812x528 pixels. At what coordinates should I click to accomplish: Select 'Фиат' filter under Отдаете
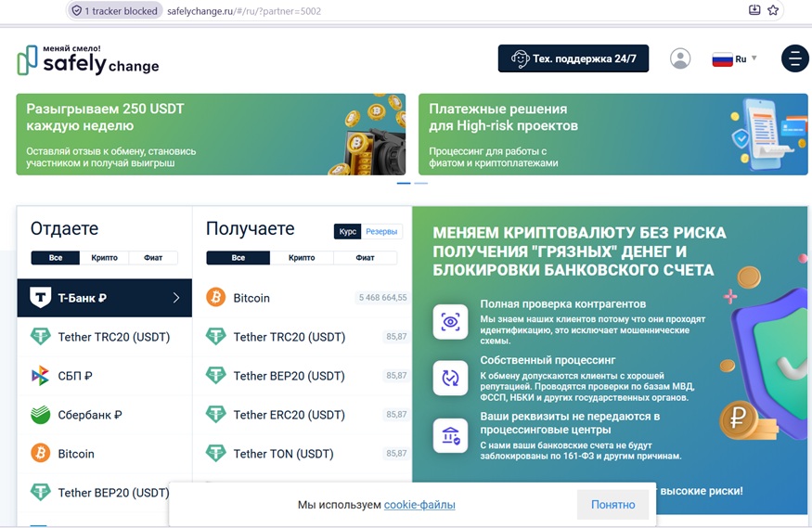click(153, 258)
